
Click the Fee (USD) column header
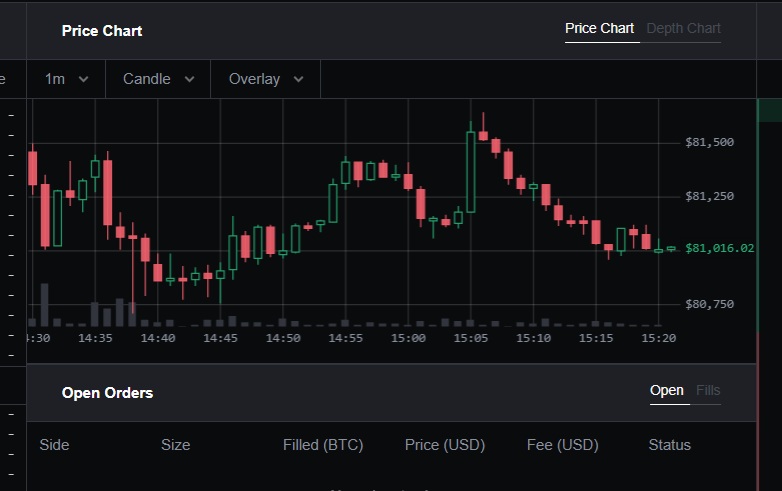pos(562,445)
